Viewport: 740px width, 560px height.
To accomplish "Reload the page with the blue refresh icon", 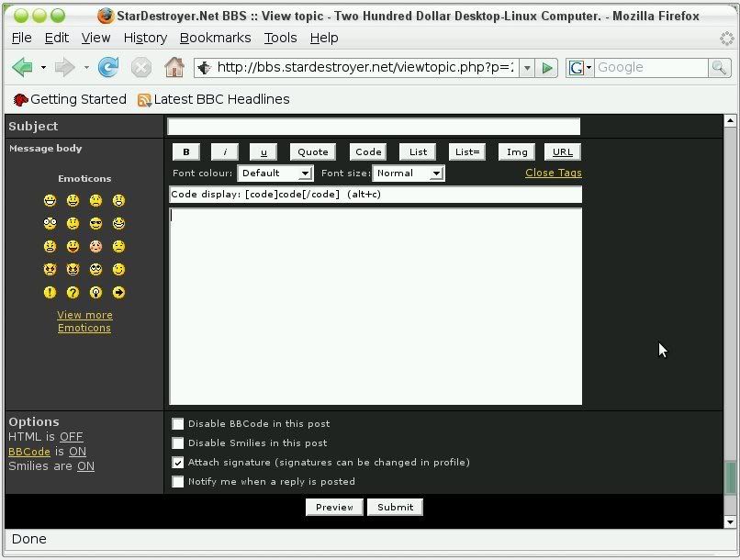I will click(108, 67).
